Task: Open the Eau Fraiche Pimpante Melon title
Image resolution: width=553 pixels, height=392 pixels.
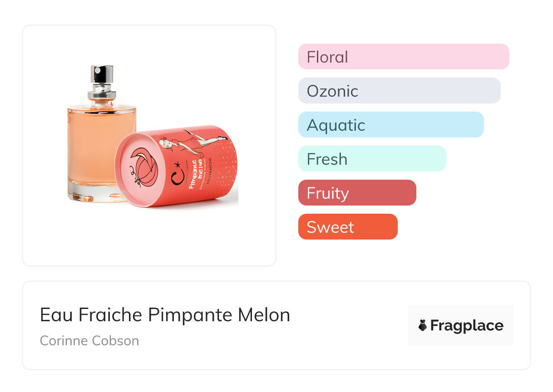Action: [x=165, y=315]
